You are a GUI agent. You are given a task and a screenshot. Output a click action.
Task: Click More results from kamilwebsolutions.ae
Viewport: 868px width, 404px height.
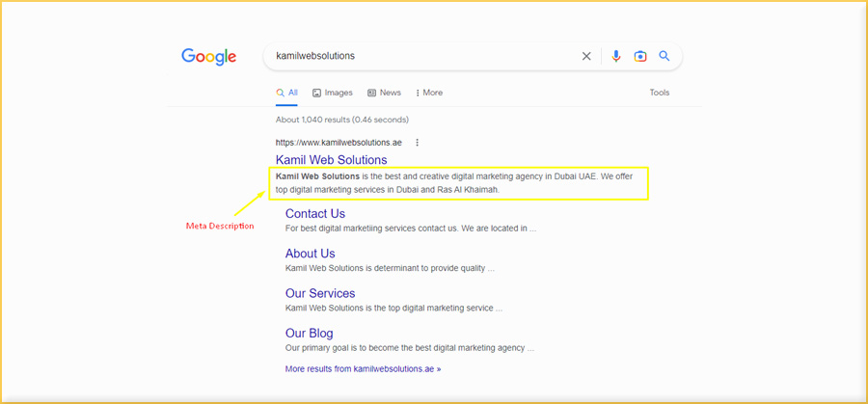[363, 368]
